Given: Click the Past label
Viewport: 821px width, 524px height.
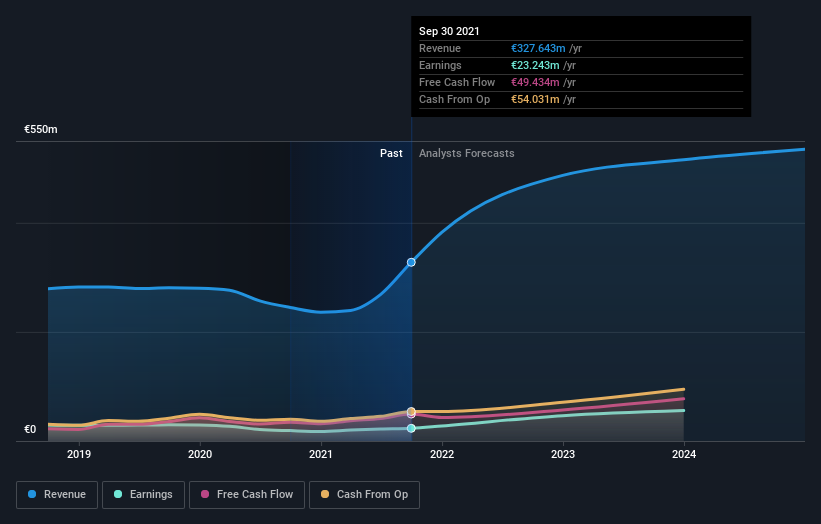Looking at the screenshot, I should pos(391,153).
